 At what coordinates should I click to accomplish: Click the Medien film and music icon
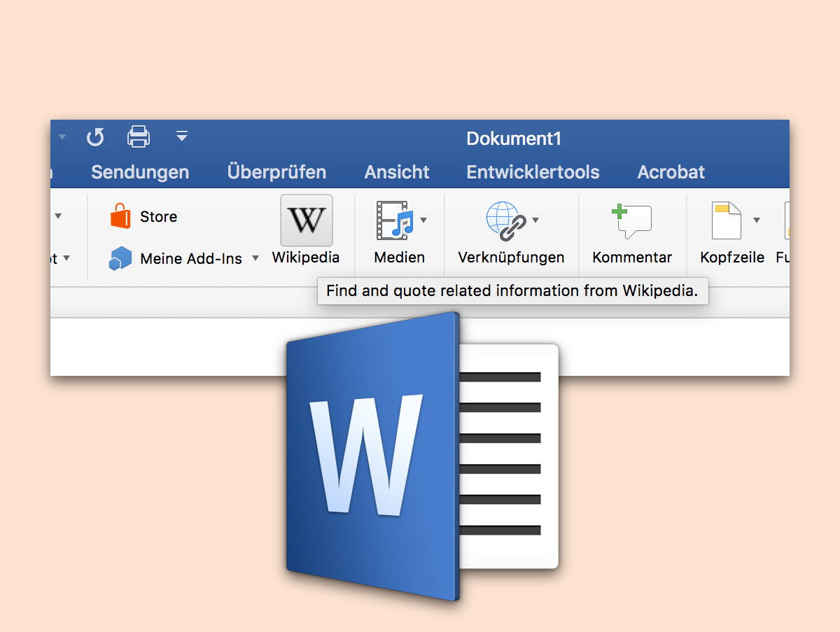click(x=395, y=220)
